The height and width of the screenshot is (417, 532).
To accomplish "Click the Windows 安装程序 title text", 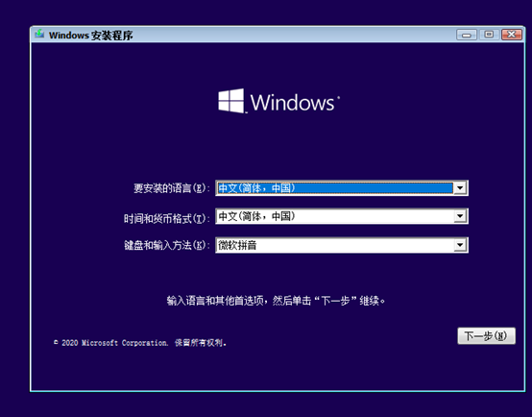I will click(x=90, y=35).
